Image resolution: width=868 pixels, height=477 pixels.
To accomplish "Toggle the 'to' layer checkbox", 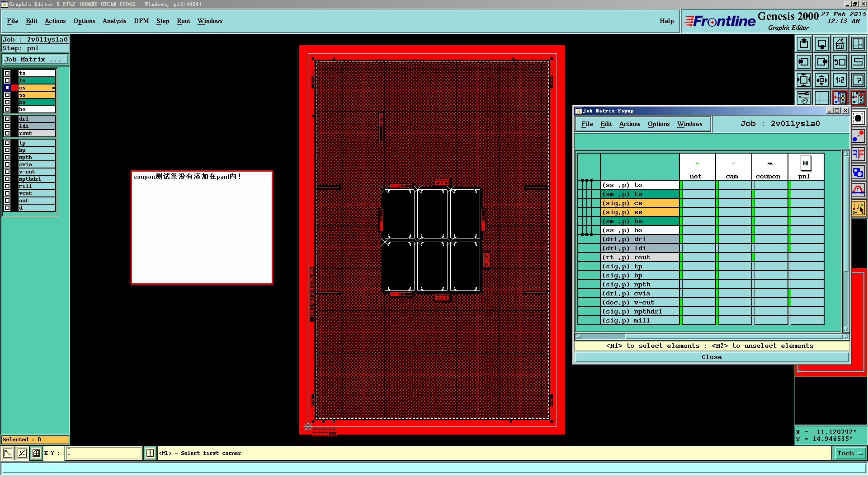I will click(7, 73).
